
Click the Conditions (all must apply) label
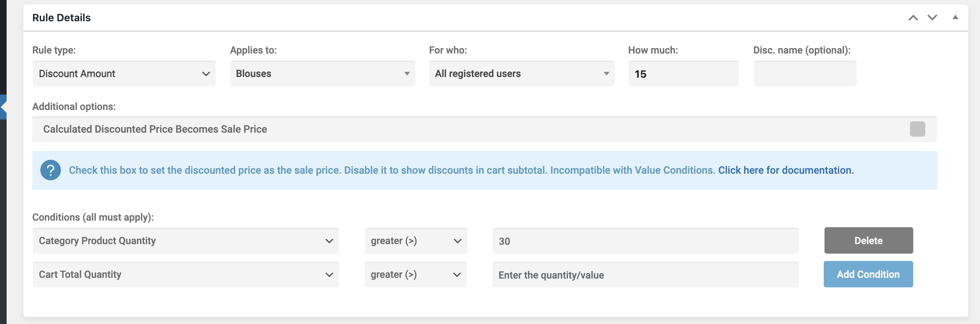click(x=93, y=217)
